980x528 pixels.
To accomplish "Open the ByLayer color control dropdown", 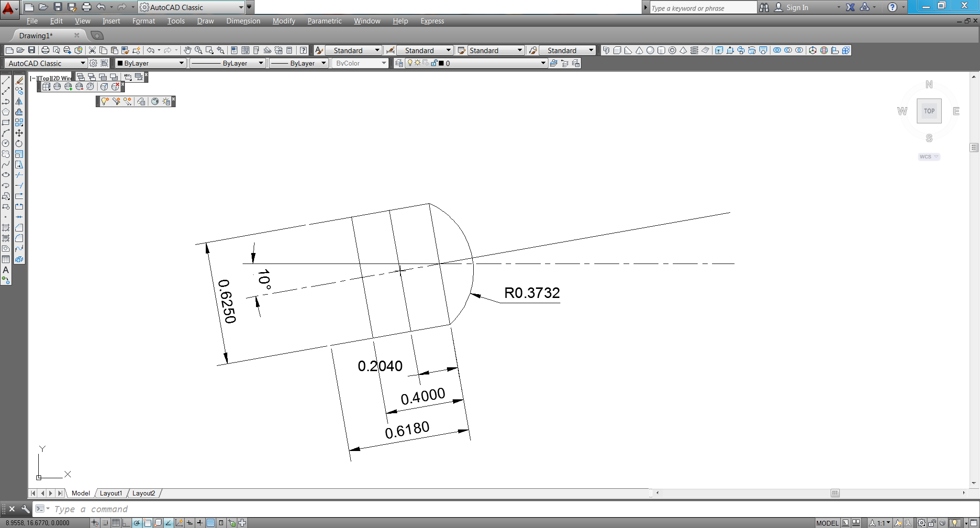I will (151, 63).
